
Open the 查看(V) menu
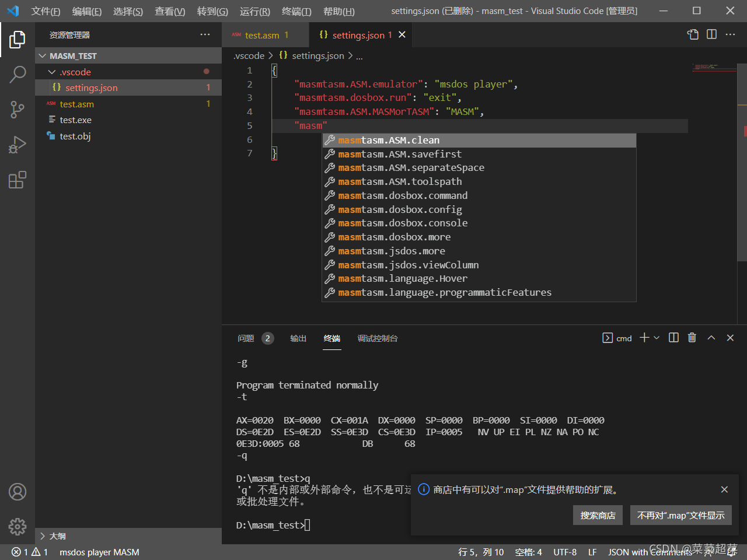click(x=170, y=11)
